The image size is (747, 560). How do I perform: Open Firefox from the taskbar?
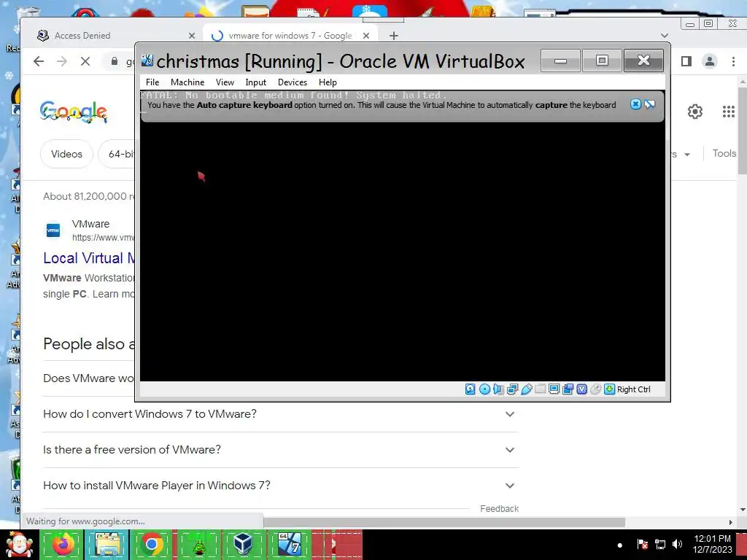pyautogui.click(x=63, y=544)
